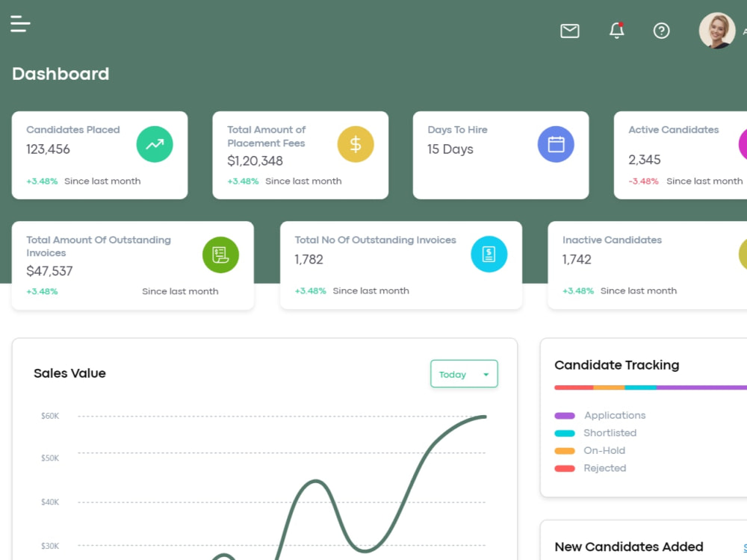
Task: Click the green outstanding invoices receipt icon
Action: (x=220, y=255)
